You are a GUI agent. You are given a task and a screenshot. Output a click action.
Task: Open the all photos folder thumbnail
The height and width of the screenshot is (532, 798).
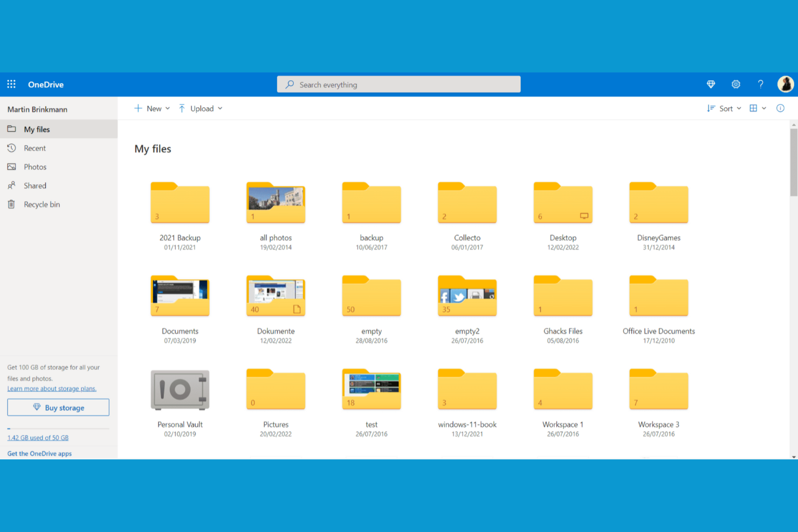pyautogui.click(x=276, y=203)
